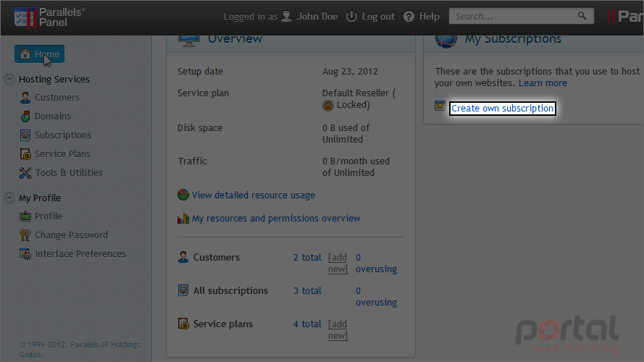Click the Service Plans icon in sidebar
This screenshot has height=362, width=644.
click(x=25, y=154)
